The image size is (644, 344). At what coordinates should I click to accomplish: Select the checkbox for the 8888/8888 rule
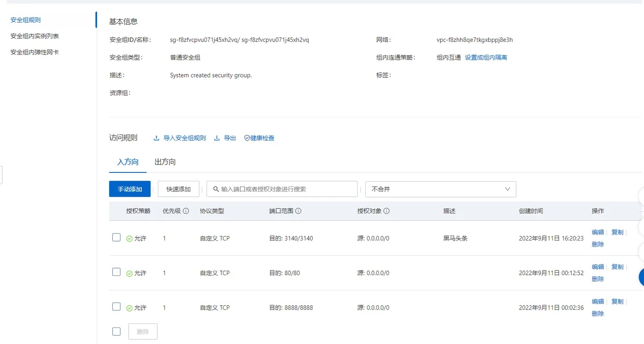click(116, 306)
